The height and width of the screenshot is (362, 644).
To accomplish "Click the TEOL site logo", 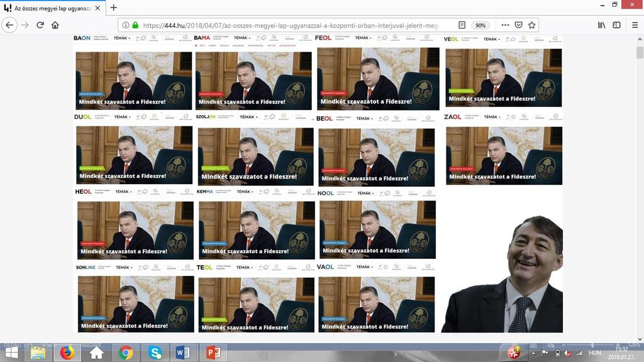I will pyautogui.click(x=204, y=268).
